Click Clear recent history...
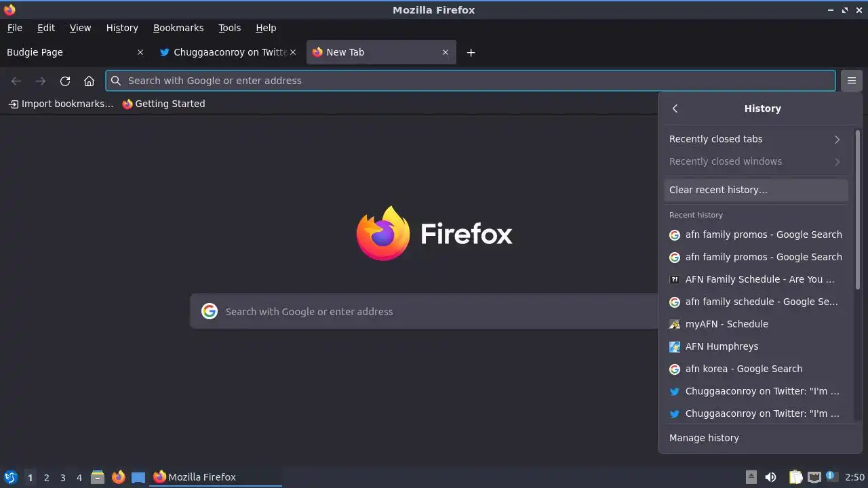868x488 pixels. click(x=756, y=190)
